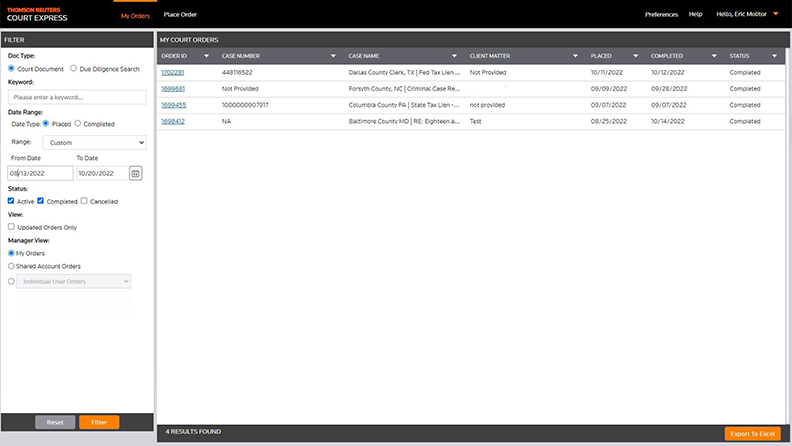Screen dimensions: 792x446
Task: Check the Updated Orders Only box
Action: click(12, 227)
